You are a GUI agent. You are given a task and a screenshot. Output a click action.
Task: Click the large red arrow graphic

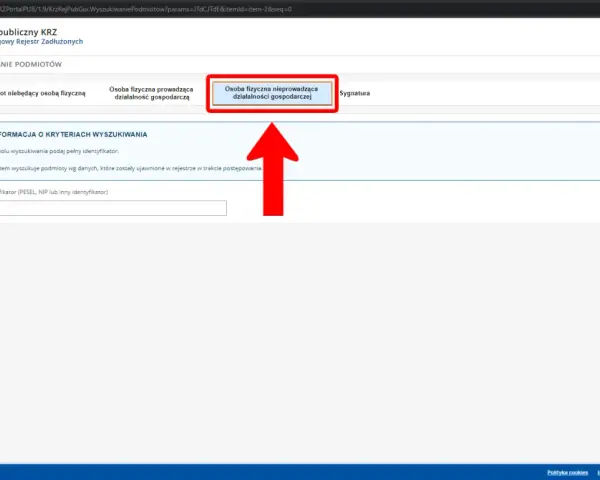tap(272, 169)
